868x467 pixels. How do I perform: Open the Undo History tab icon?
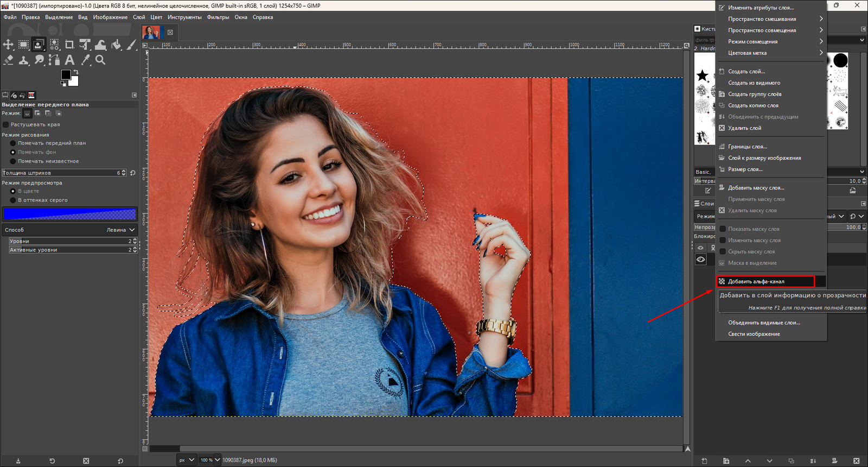tap(22, 95)
